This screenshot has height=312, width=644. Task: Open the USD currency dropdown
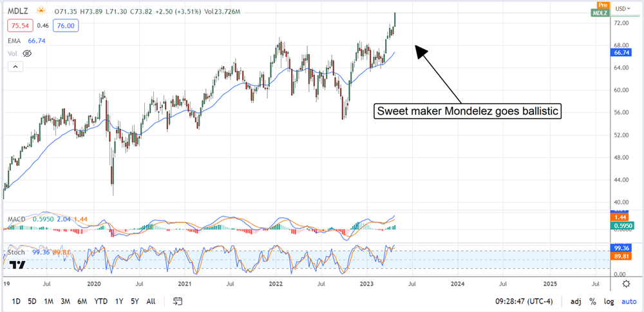click(x=622, y=8)
